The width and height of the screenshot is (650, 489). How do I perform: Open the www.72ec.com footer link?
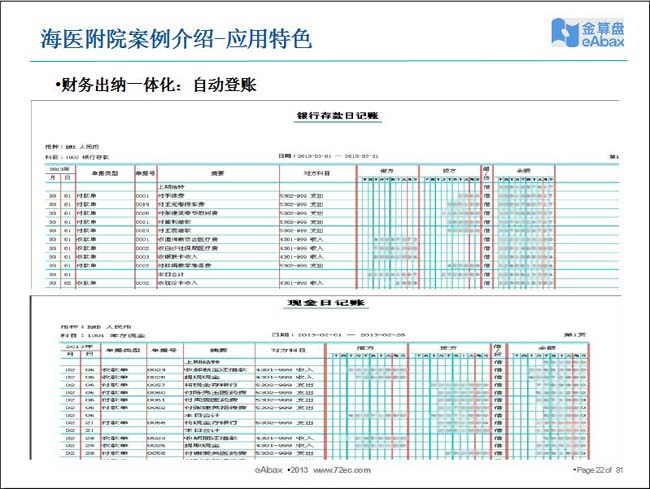coord(342,470)
